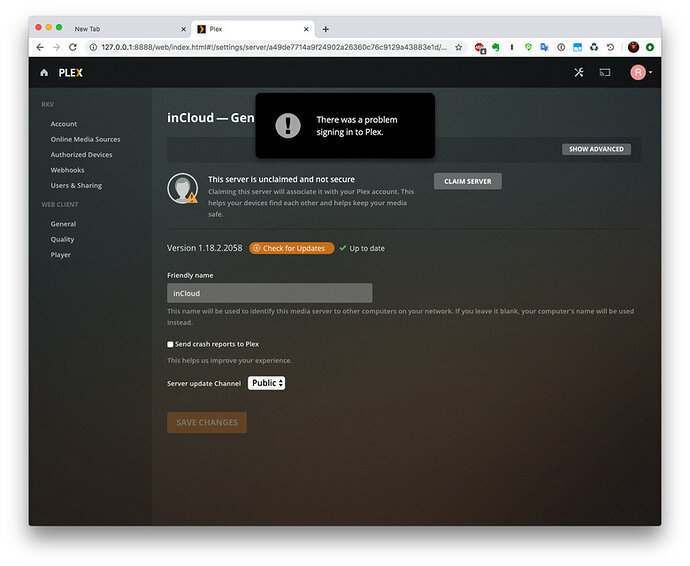This screenshot has height=566, width=690.
Task: Select the Plex browser tab
Action: [253, 29]
